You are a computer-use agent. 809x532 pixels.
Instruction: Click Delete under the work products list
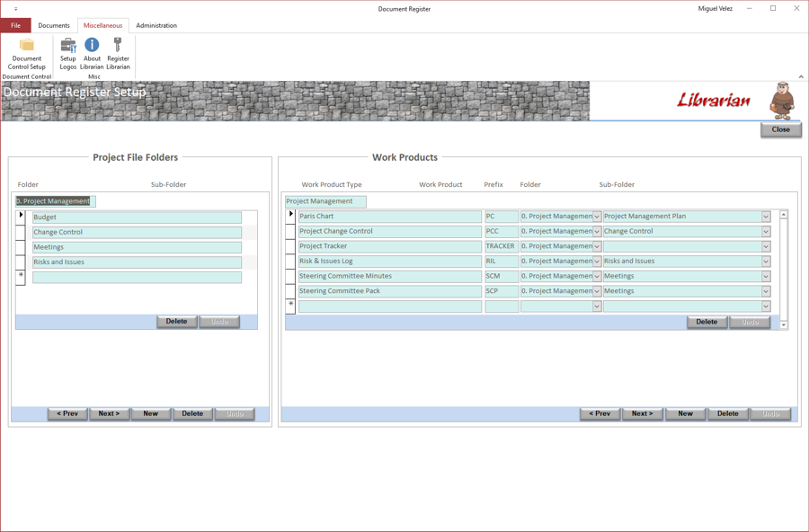(x=707, y=322)
